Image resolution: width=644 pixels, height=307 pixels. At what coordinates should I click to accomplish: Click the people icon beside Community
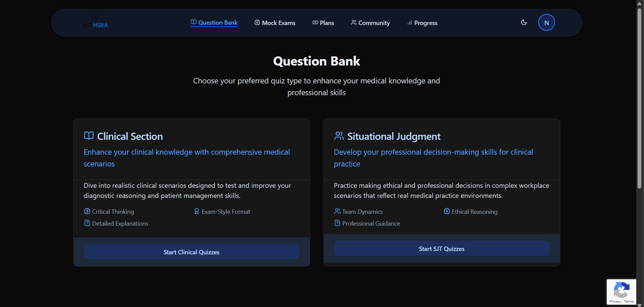pos(354,23)
